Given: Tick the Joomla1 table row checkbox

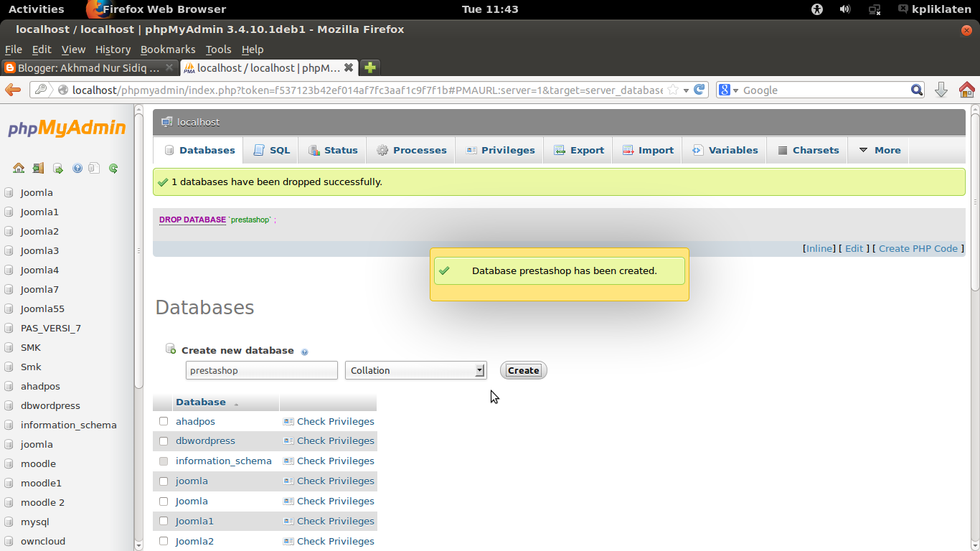Looking at the screenshot, I should pyautogui.click(x=164, y=521).
